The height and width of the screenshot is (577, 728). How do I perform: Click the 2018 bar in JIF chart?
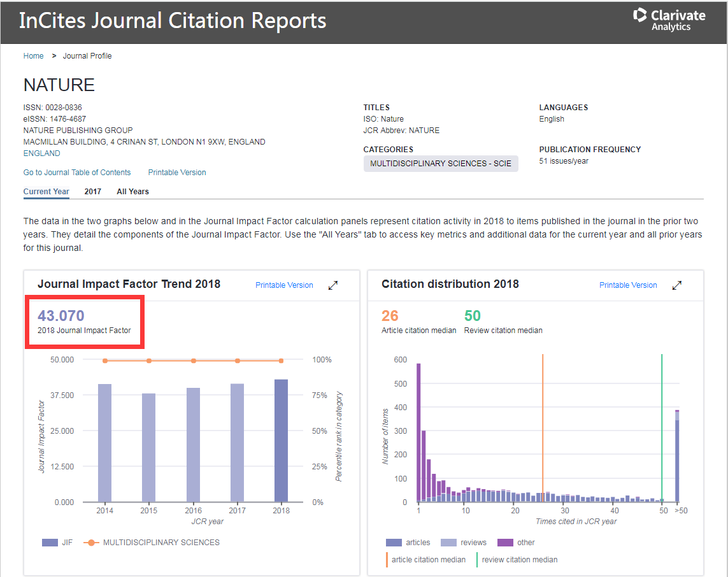pos(281,441)
